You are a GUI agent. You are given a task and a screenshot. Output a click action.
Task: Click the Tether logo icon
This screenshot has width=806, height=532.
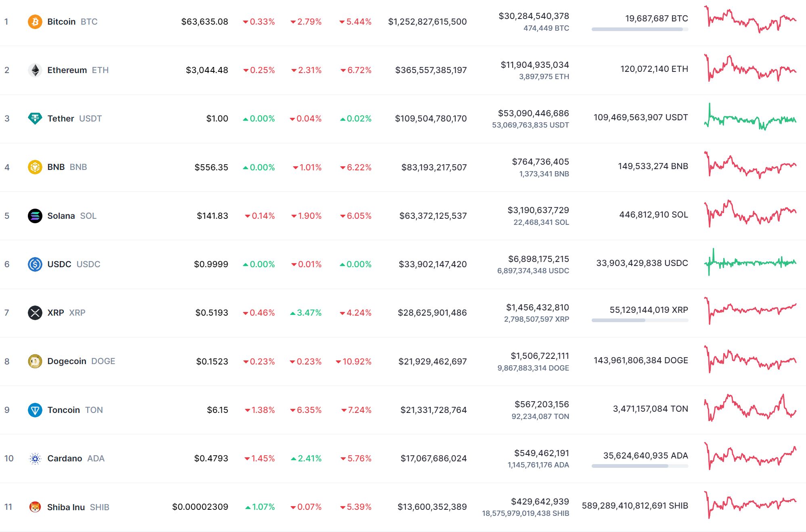point(35,119)
